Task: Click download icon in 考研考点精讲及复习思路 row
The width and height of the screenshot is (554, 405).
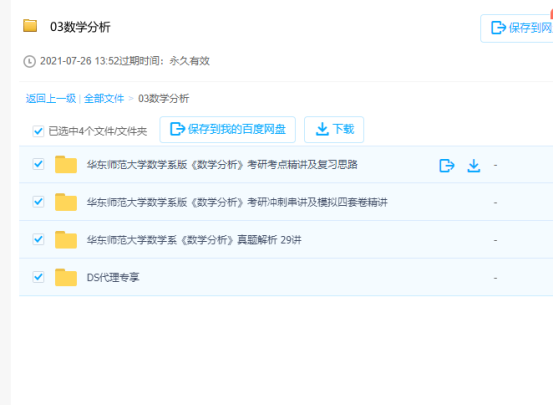Action: [x=473, y=165]
